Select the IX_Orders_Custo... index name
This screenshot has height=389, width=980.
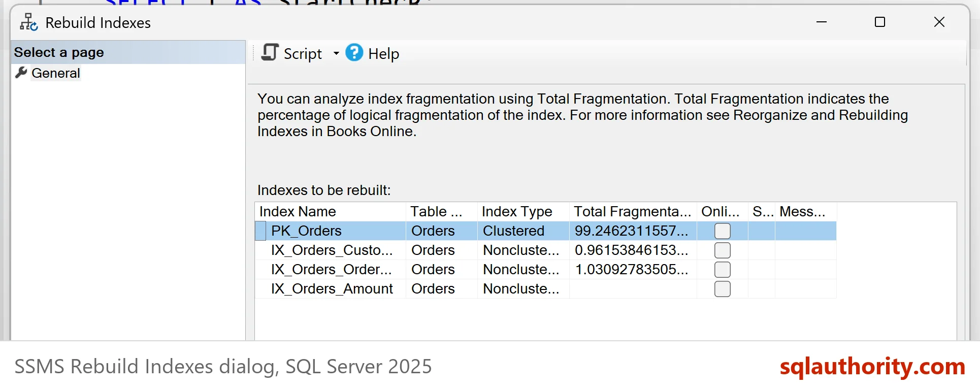coord(332,250)
